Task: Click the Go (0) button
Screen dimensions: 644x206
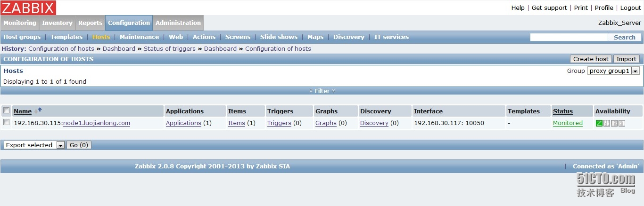Action: coord(79,145)
